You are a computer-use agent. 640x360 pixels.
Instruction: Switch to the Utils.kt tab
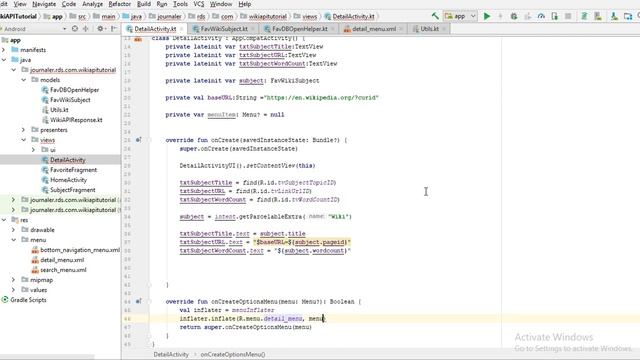pos(429,29)
